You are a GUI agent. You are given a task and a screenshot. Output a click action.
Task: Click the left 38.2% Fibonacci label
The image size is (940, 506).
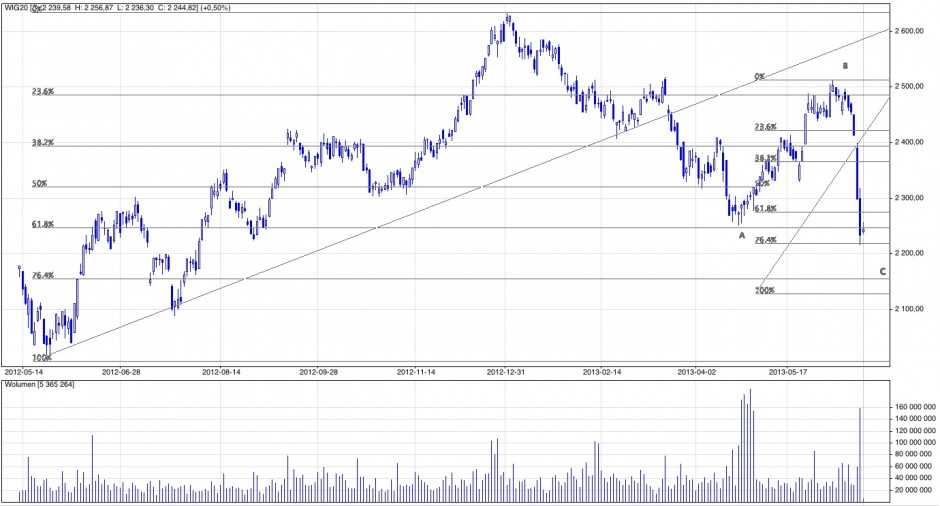(x=42, y=143)
